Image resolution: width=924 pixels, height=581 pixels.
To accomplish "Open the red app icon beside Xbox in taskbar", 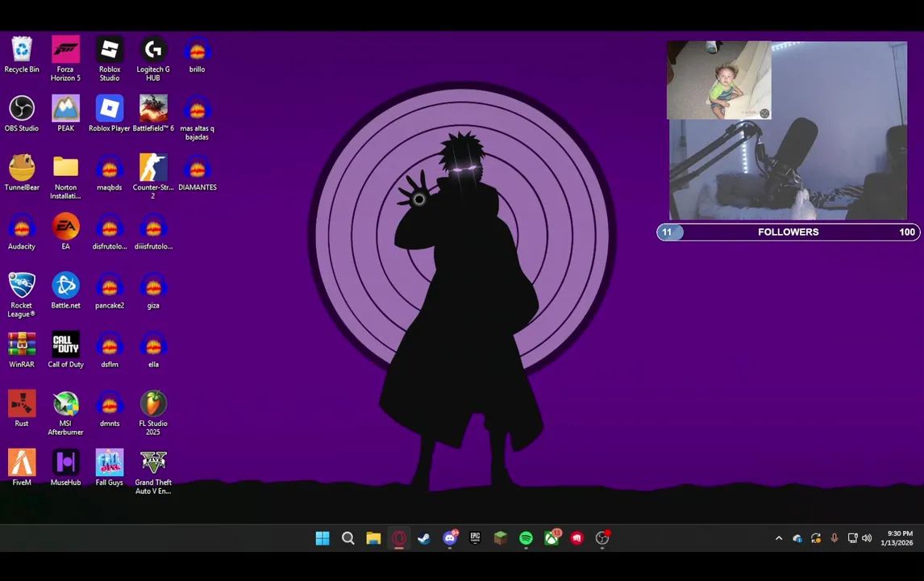I will click(x=577, y=538).
